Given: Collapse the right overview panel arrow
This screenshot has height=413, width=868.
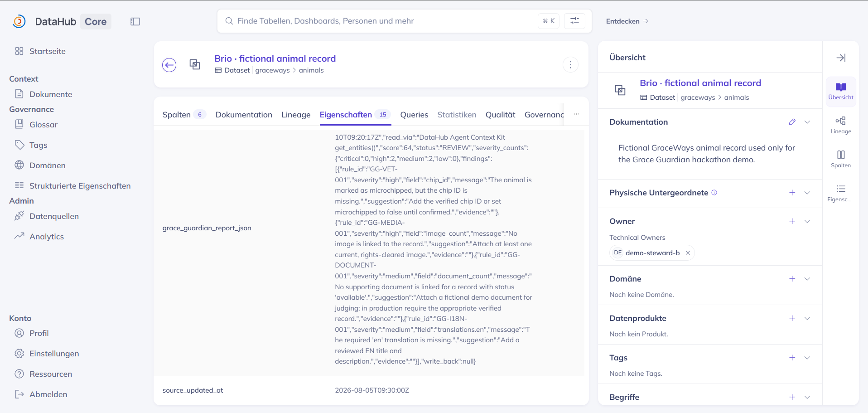Looking at the screenshot, I should 841,58.
